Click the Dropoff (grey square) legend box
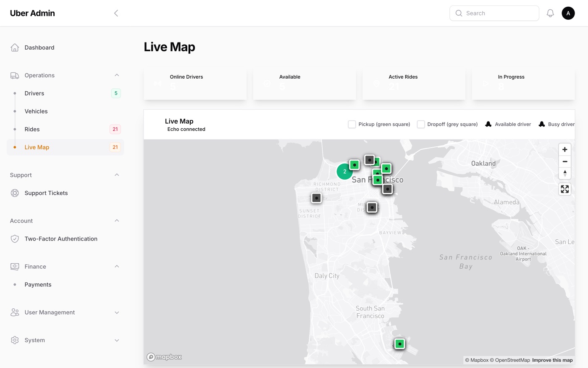588x368 pixels. pyautogui.click(x=421, y=124)
